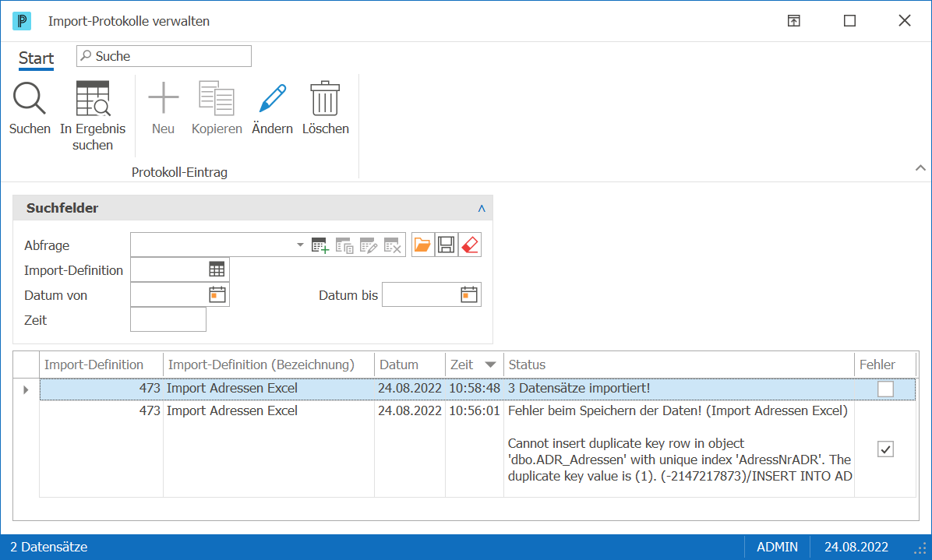932x560 pixels.
Task: Clear the search fields with the eraser icon
Action: [470, 245]
